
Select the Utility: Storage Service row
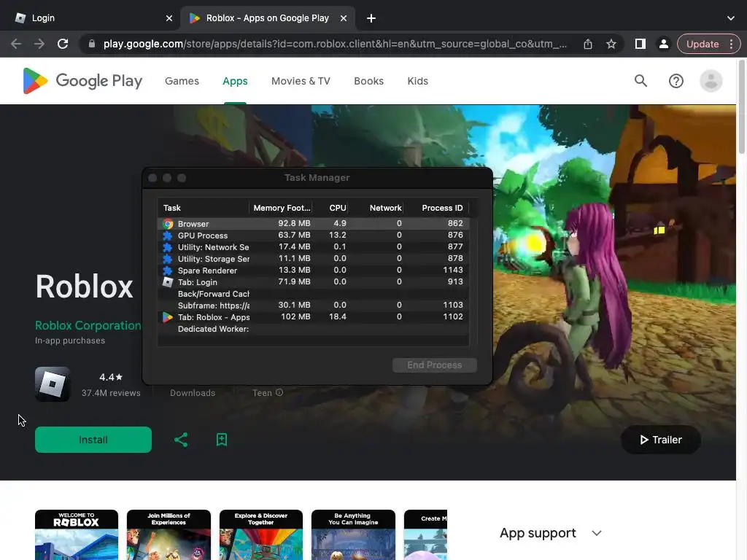coord(313,259)
